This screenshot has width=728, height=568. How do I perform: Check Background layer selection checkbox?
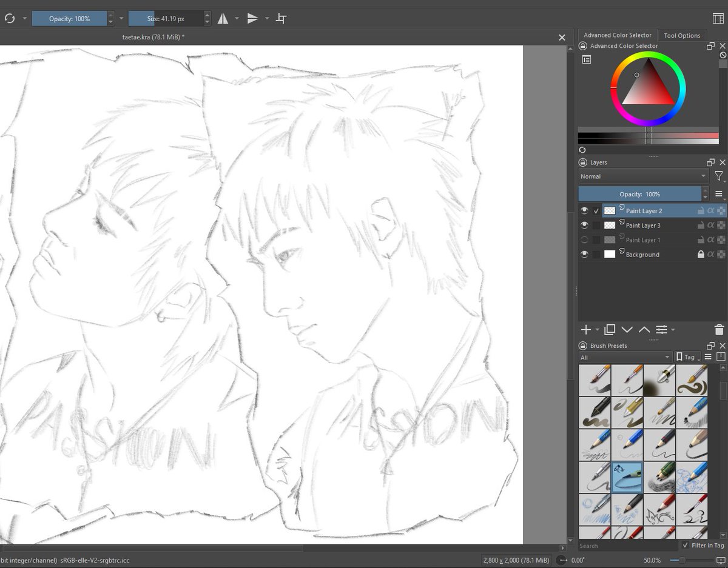pos(596,255)
